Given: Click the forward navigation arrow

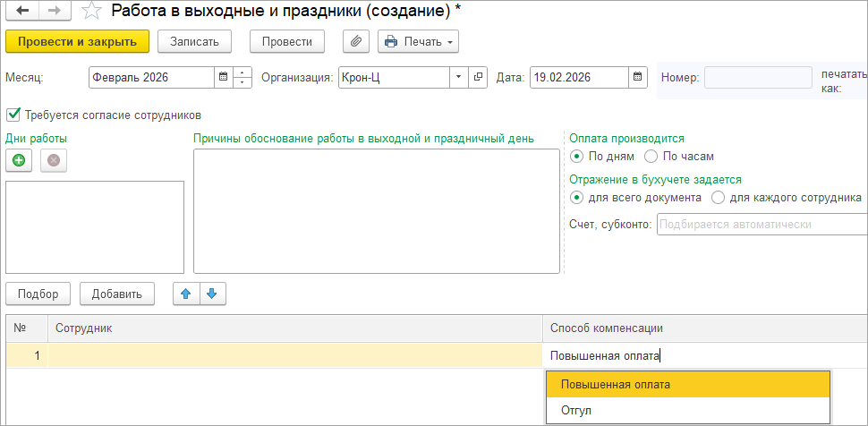Looking at the screenshot, I should tap(55, 12).
